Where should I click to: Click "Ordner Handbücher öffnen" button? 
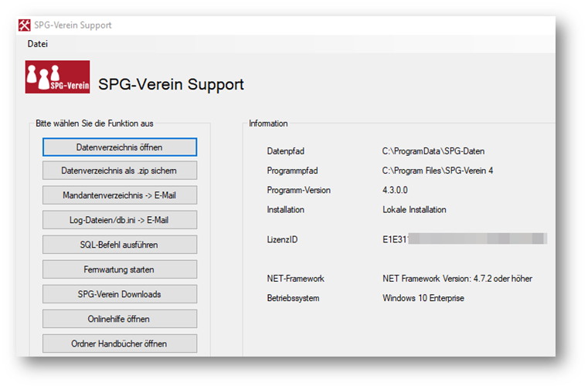[120, 343]
